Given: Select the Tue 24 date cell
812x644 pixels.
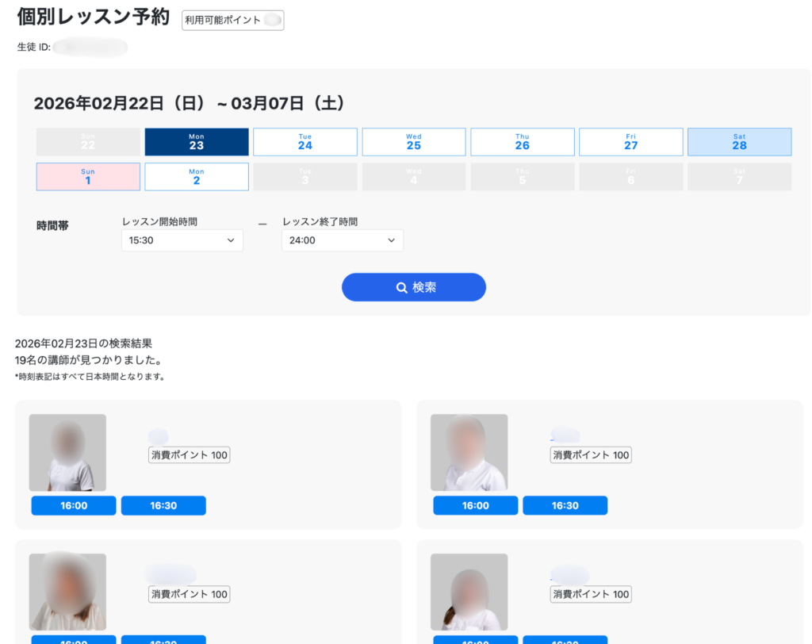Looking at the screenshot, I should 305,141.
